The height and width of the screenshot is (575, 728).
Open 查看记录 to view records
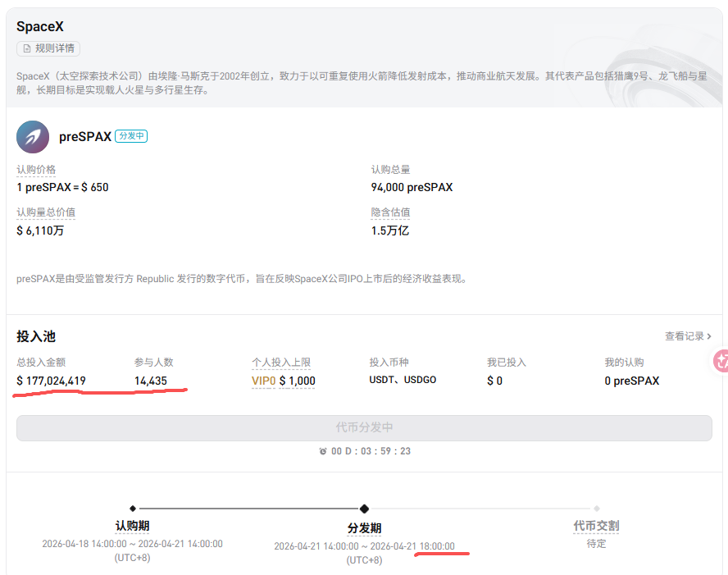[x=685, y=335]
